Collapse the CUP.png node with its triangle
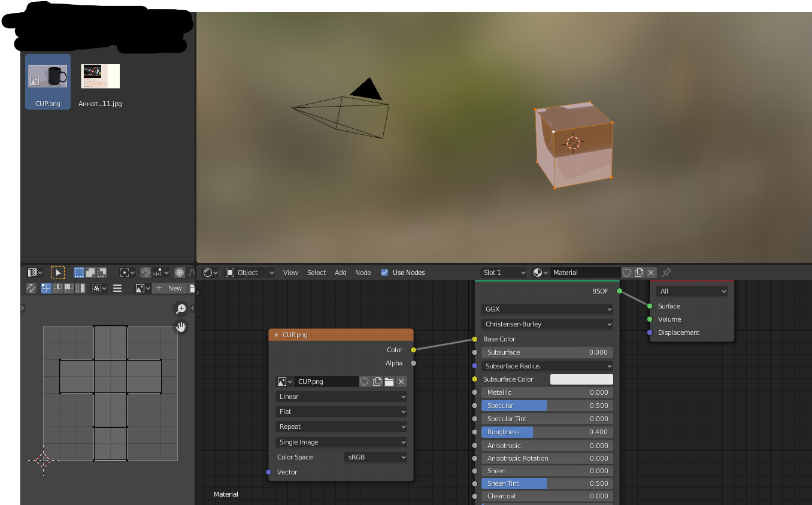This screenshot has width=812, height=505. coord(276,335)
